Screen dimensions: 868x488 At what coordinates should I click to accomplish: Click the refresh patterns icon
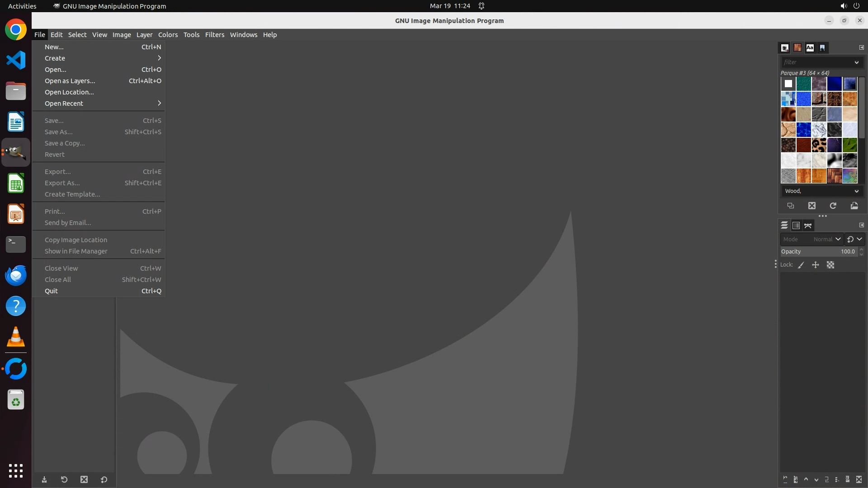[x=833, y=206]
